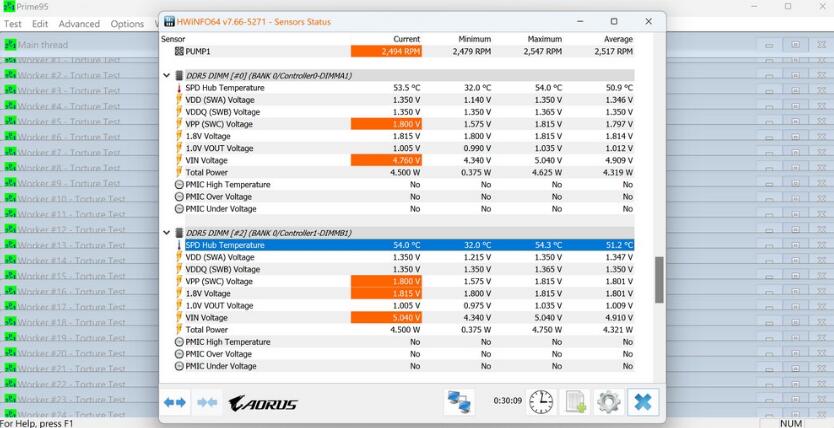
Task: Open the Advanced menu in Prime95
Action: pos(79,24)
